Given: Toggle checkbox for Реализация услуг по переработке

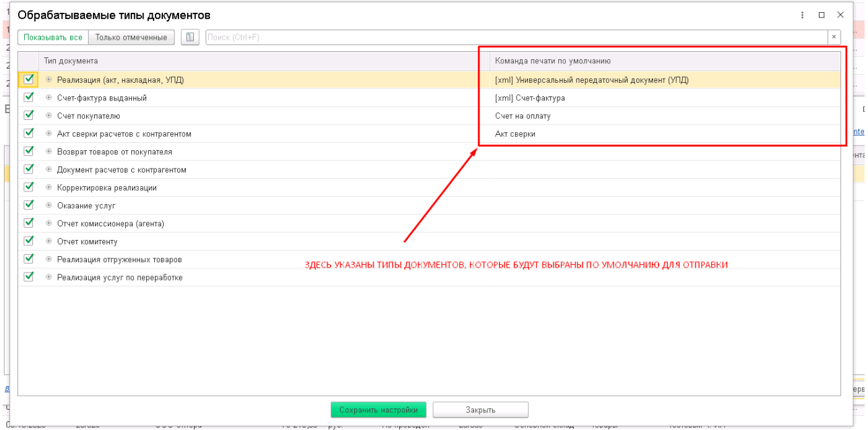Looking at the screenshot, I should (28, 276).
